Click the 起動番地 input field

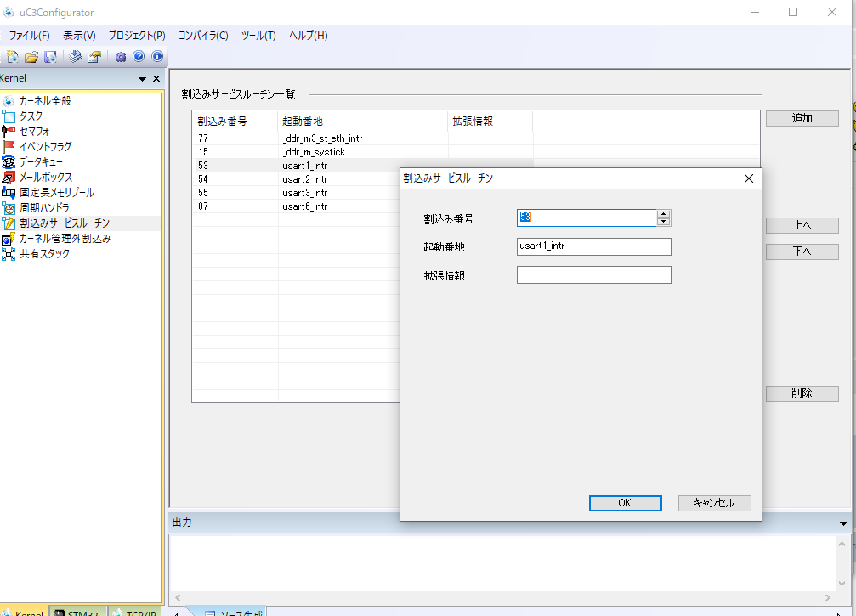click(x=593, y=246)
